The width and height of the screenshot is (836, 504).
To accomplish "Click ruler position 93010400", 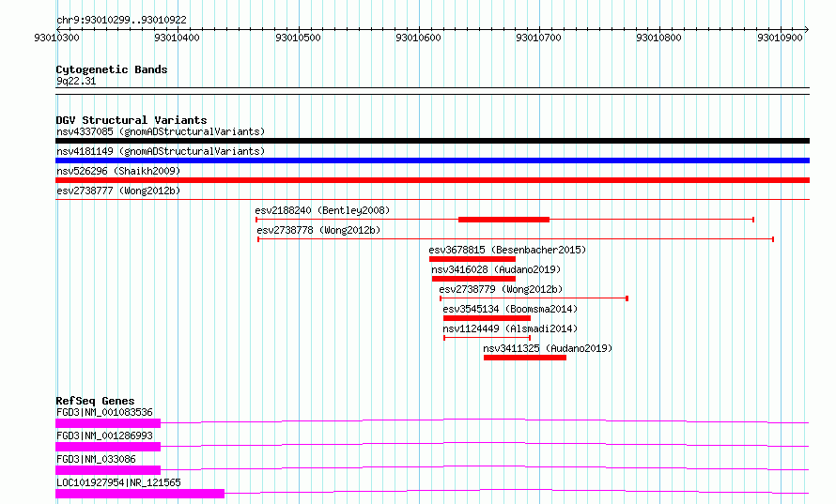I will click(x=177, y=38).
